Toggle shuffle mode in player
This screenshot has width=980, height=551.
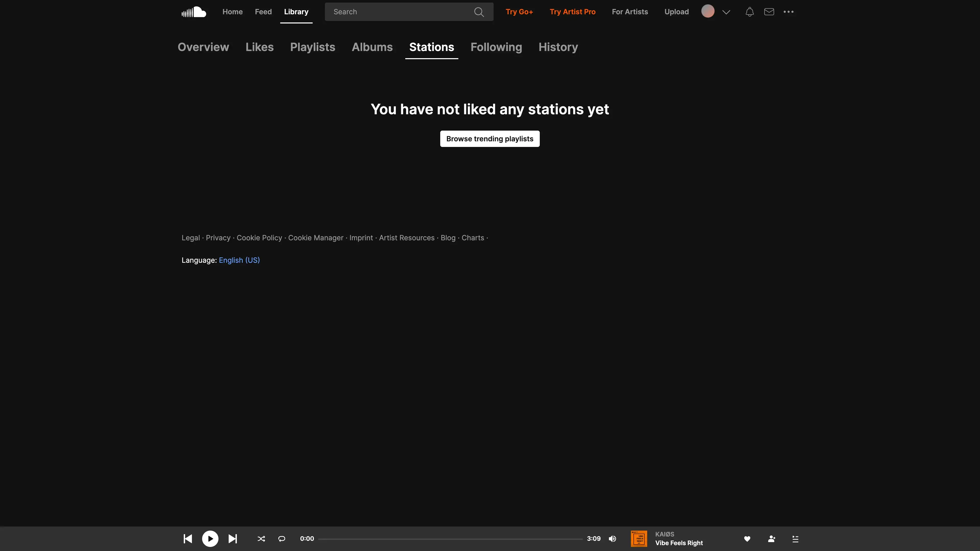261,539
